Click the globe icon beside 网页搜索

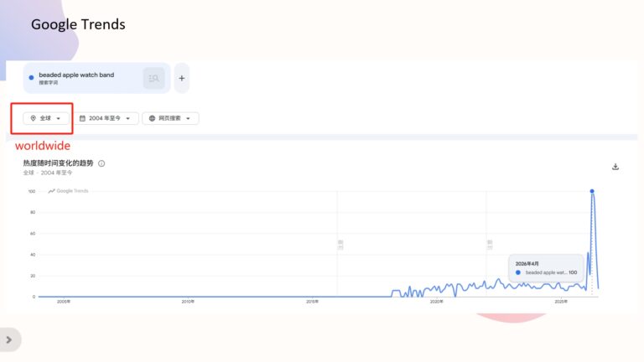(x=152, y=118)
